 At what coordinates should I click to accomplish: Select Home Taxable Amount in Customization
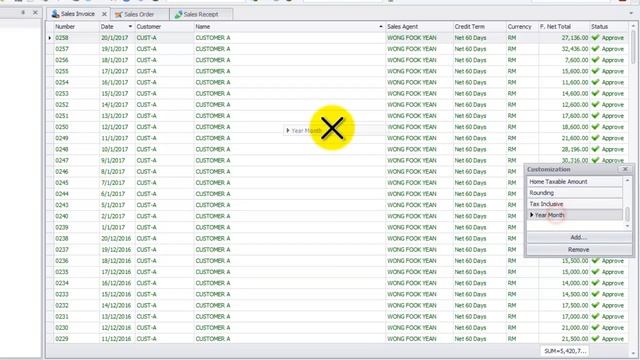(574, 182)
